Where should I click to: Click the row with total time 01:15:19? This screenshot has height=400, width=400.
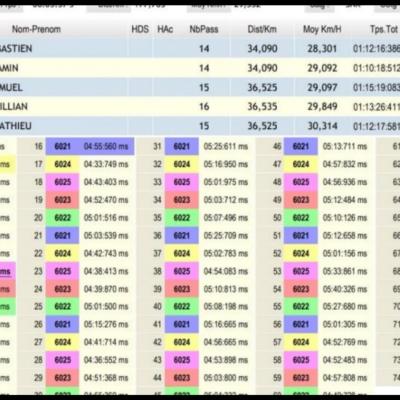pos(200,87)
